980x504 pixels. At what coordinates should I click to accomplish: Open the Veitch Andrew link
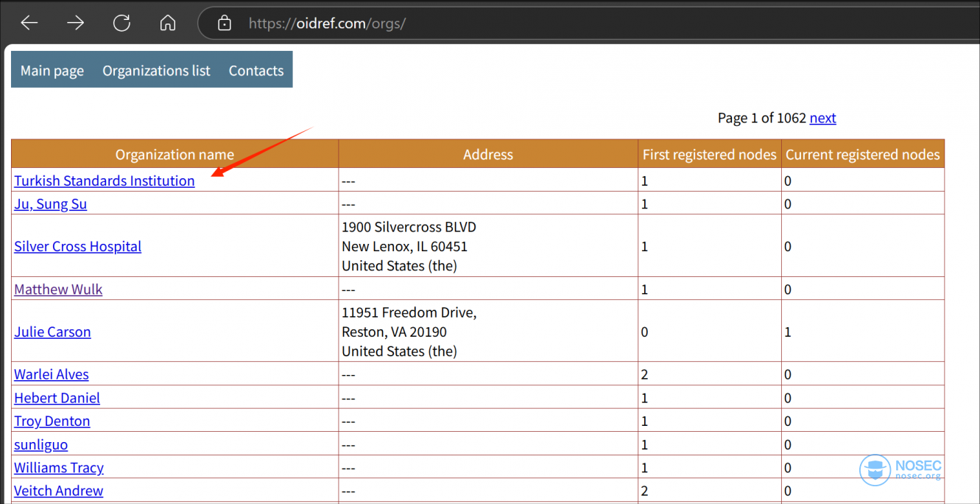59,491
